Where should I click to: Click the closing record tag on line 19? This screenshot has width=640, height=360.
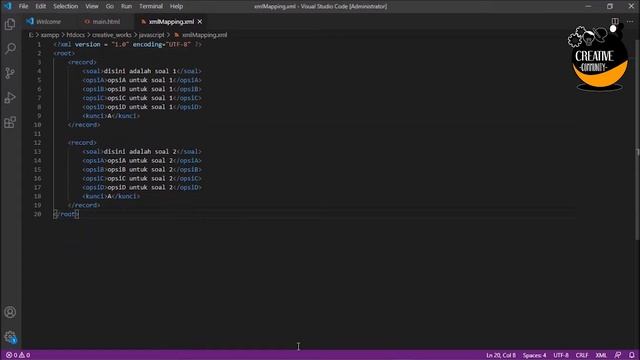coord(84,205)
